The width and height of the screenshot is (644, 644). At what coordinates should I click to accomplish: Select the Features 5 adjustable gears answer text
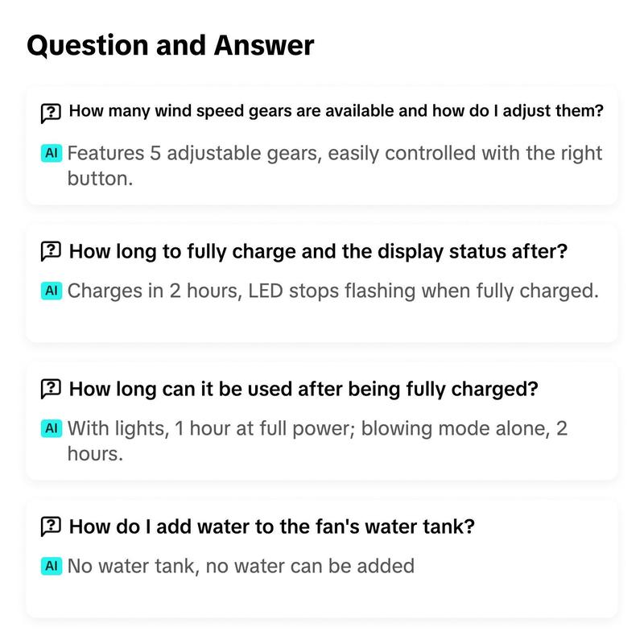click(x=334, y=166)
